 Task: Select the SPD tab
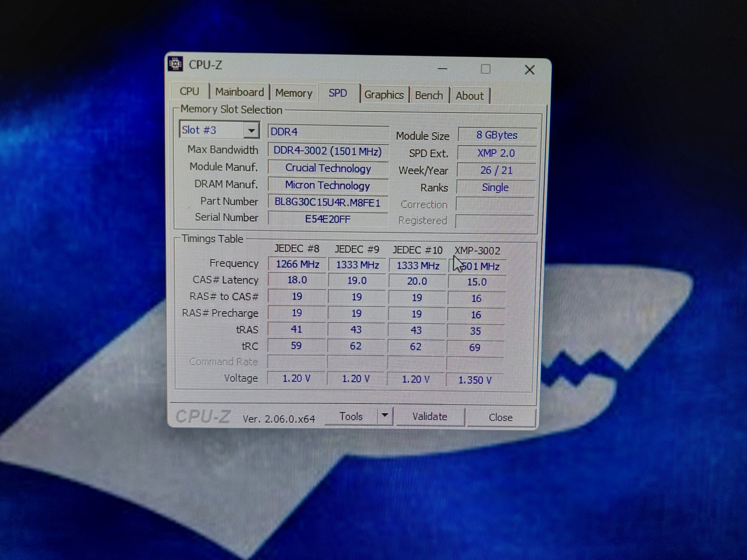(338, 93)
